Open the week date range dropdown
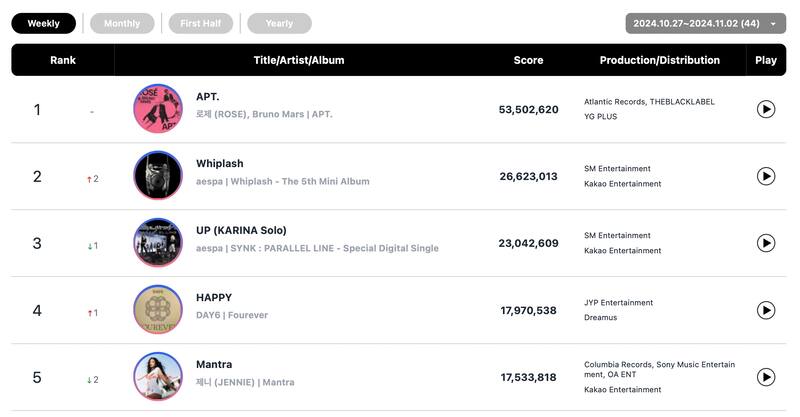 706,23
